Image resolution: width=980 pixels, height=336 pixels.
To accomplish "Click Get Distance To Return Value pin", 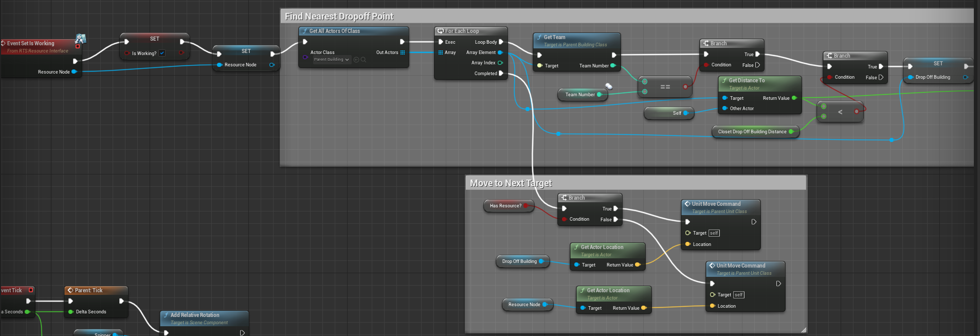I will click(794, 98).
